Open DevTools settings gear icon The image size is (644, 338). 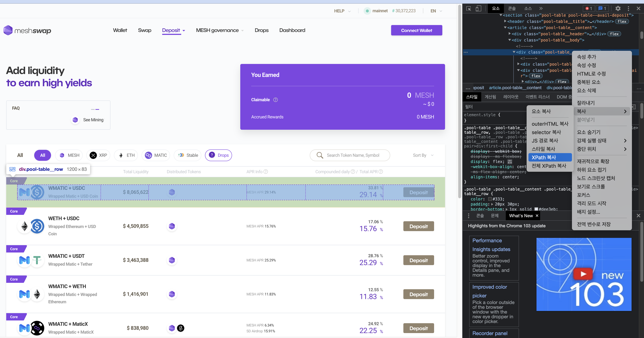(x=618, y=8)
